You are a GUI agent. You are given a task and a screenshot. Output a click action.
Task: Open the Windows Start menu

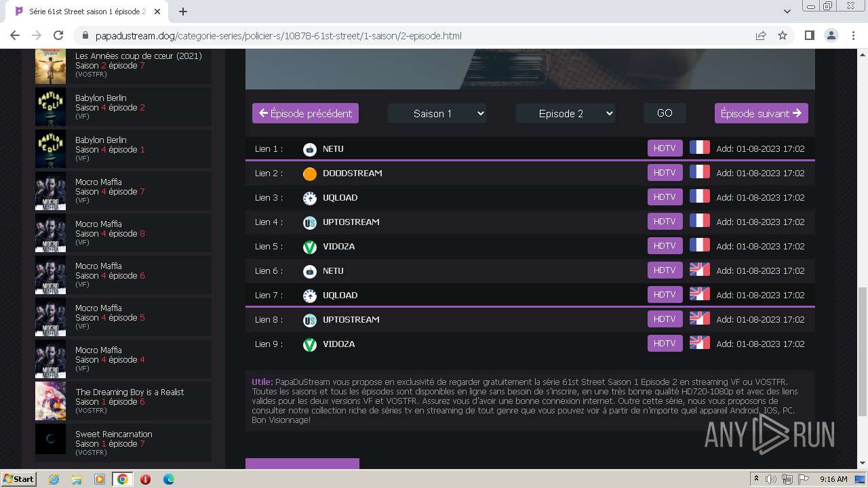pyautogui.click(x=18, y=479)
